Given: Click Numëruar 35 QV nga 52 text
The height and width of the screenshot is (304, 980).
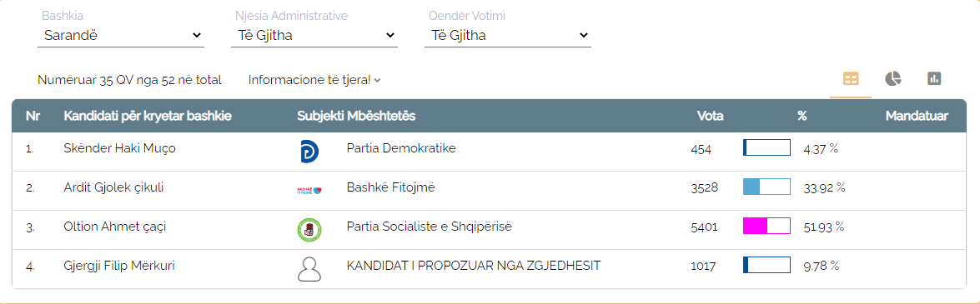Looking at the screenshot, I should pos(129,80).
